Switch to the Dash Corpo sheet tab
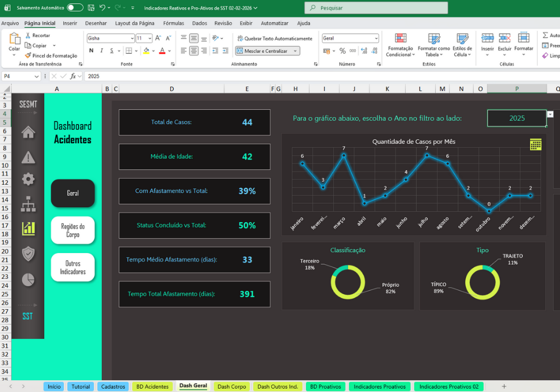 click(x=232, y=386)
